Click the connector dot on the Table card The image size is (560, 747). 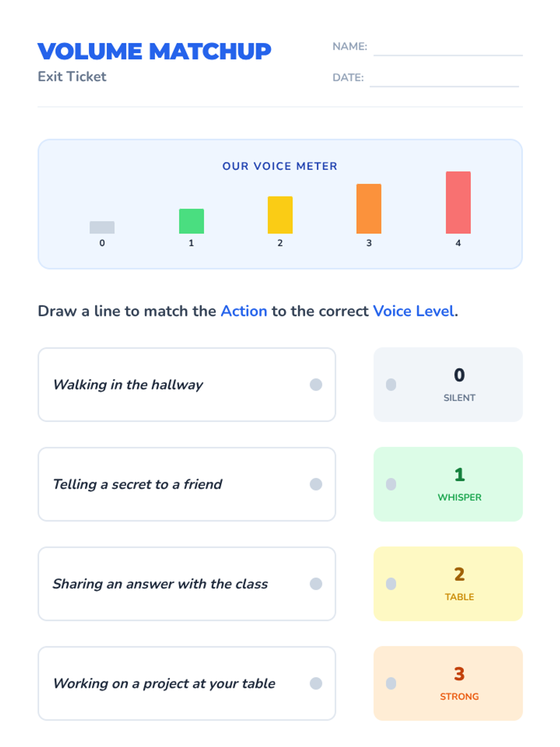click(391, 584)
